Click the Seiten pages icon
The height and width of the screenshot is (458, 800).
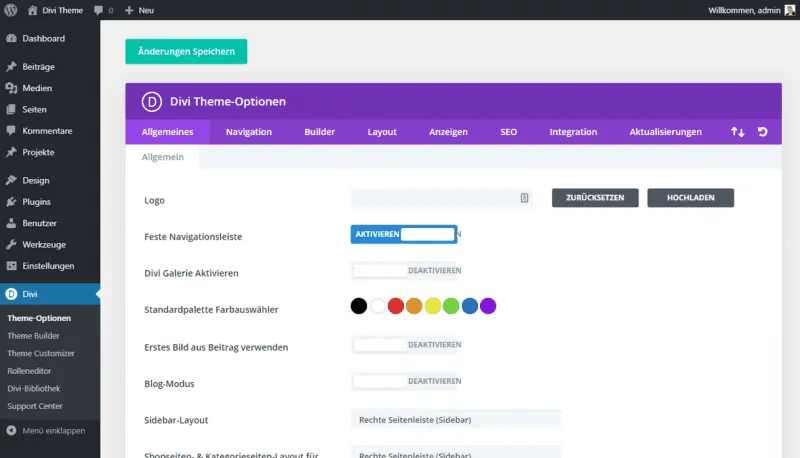[x=11, y=110]
